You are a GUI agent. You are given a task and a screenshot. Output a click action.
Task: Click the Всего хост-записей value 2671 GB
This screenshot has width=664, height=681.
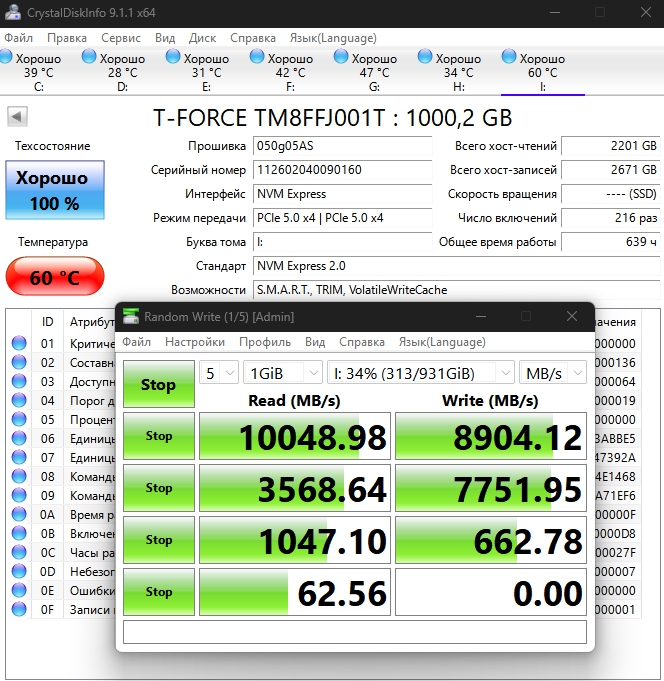point(611,170)
